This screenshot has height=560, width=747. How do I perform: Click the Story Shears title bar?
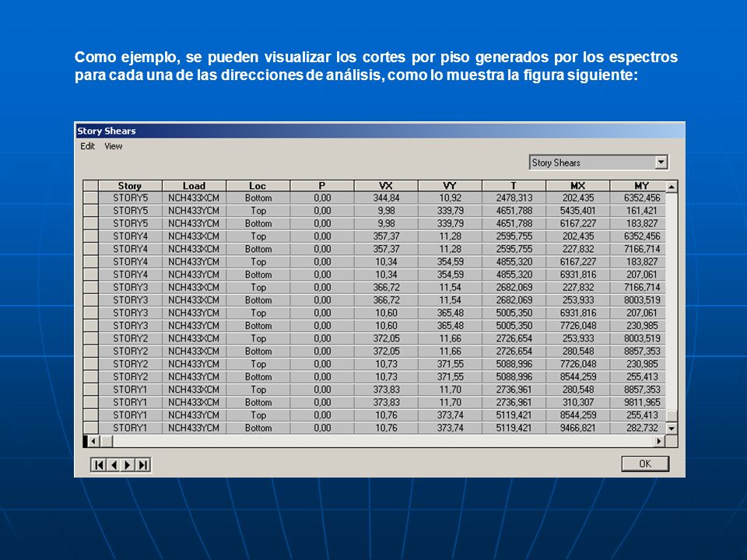click(x=380, y=131)
